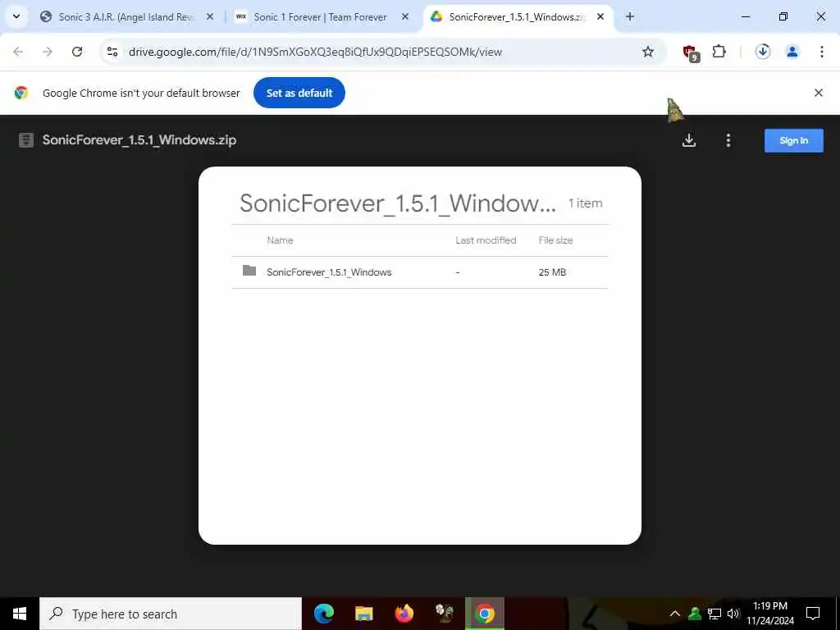
Task: Click the address bar URL
Action: click(x=315, y=52)
